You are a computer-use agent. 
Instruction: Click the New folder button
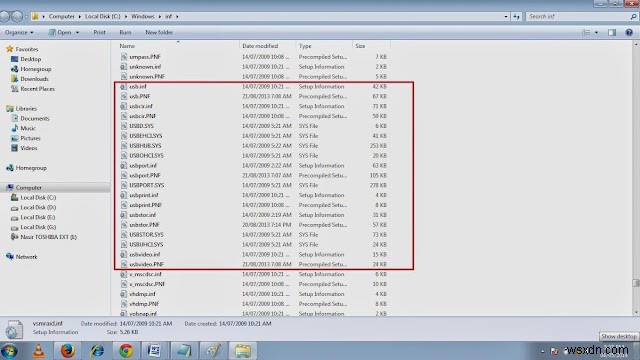[159, 32]
